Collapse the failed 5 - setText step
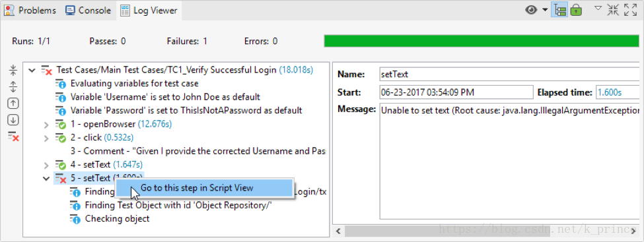 point(46,179)
